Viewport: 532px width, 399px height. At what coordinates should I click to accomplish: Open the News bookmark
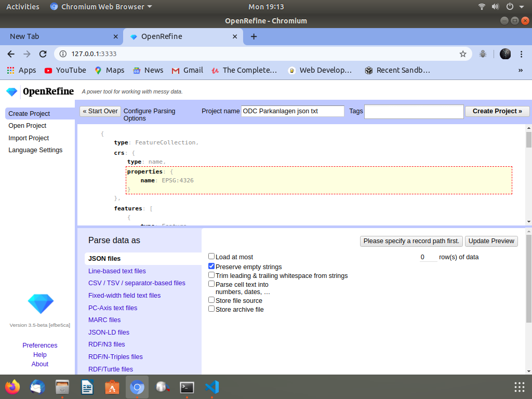point(148,70)
